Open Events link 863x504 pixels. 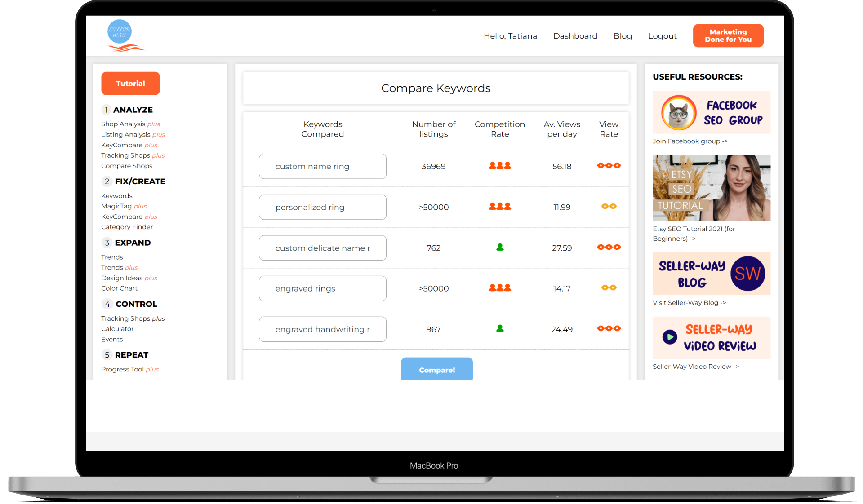coord(112,340)
